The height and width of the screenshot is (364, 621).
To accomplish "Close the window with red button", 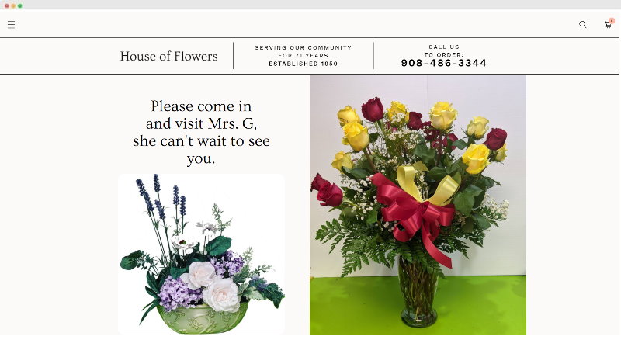I will point(7,5).
